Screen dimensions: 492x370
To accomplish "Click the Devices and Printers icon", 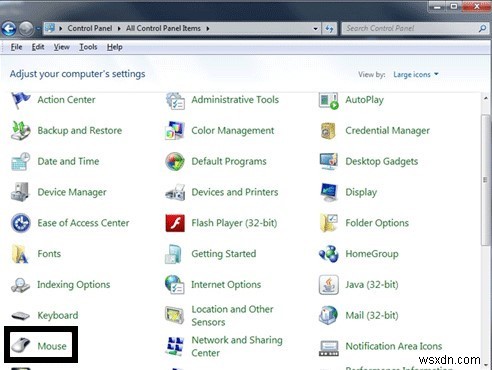I will tap(175, 192).
